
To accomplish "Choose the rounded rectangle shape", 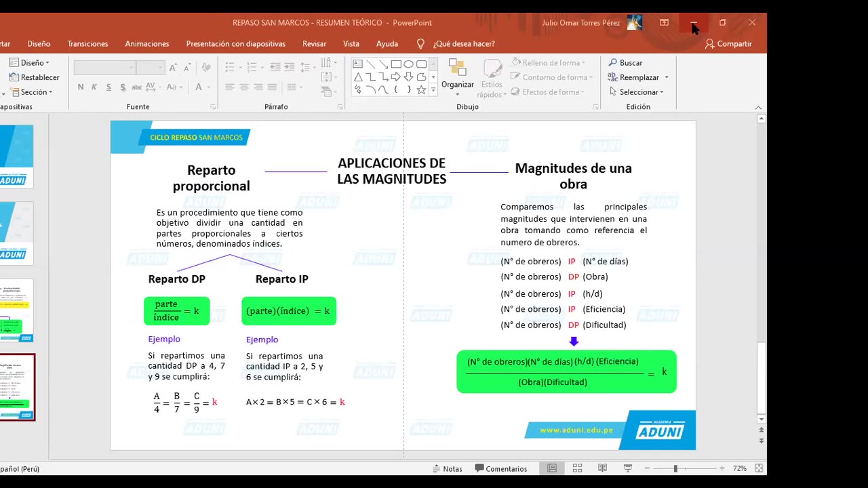I will pos(421,64).
